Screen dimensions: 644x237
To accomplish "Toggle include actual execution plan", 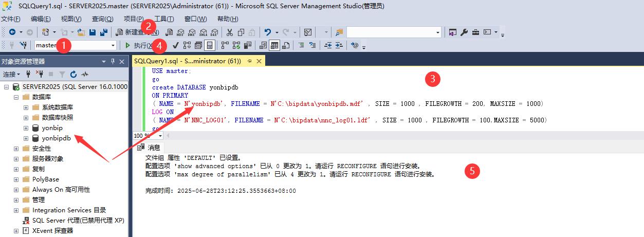I will [x=225, y=45].
